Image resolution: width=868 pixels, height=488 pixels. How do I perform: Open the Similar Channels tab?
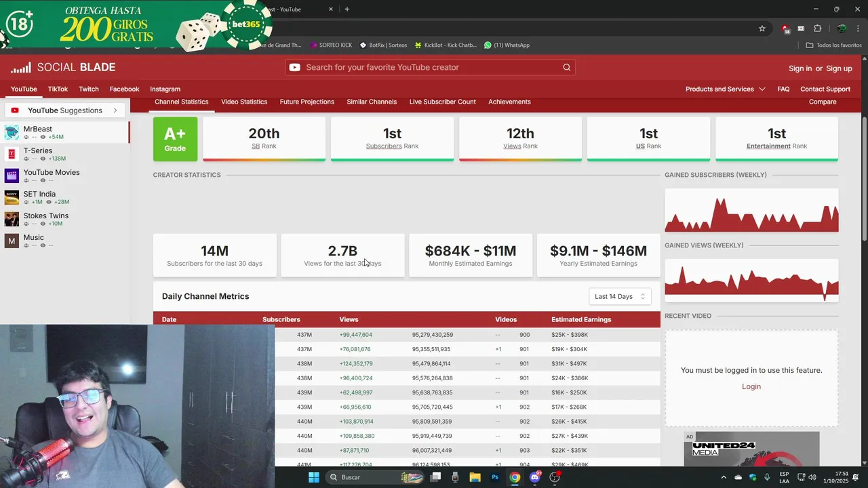[x=372, y=102]
